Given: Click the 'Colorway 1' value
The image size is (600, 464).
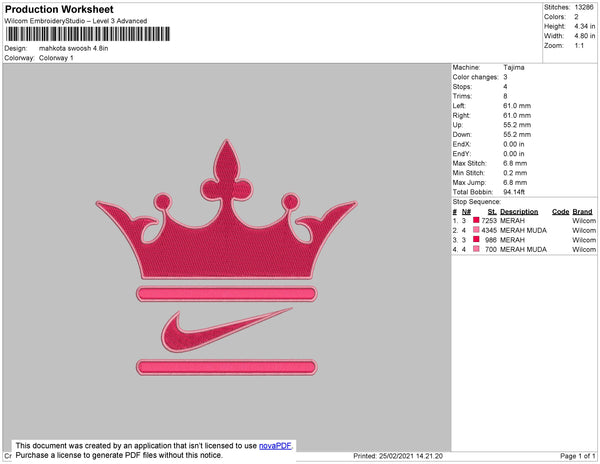Looking at the screenshot, I should [56, 58].
